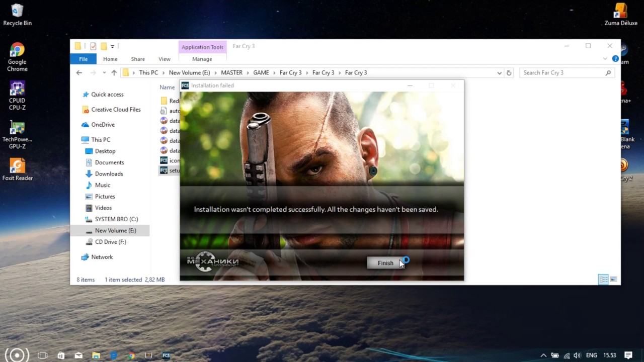Open Explorer help (question mark icon)
Screen dimensions: 644x362
[615, 59]
